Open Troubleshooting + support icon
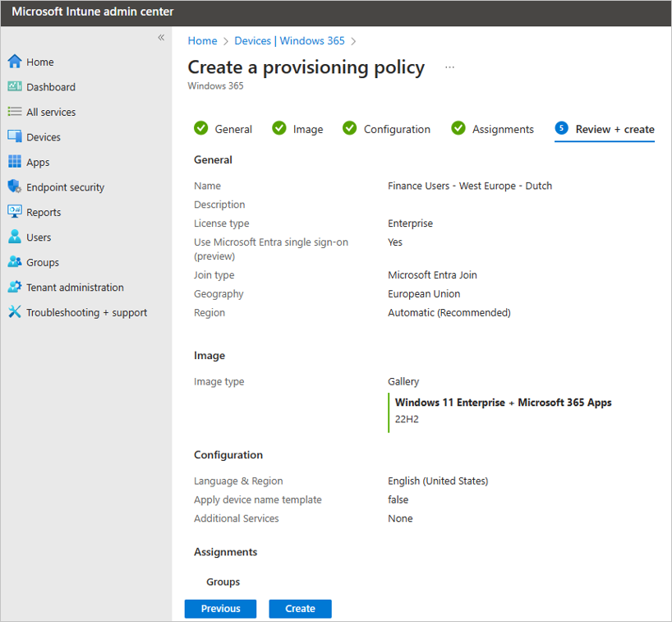Viewport: 672px width, 622px height. (x=15, y=312)
